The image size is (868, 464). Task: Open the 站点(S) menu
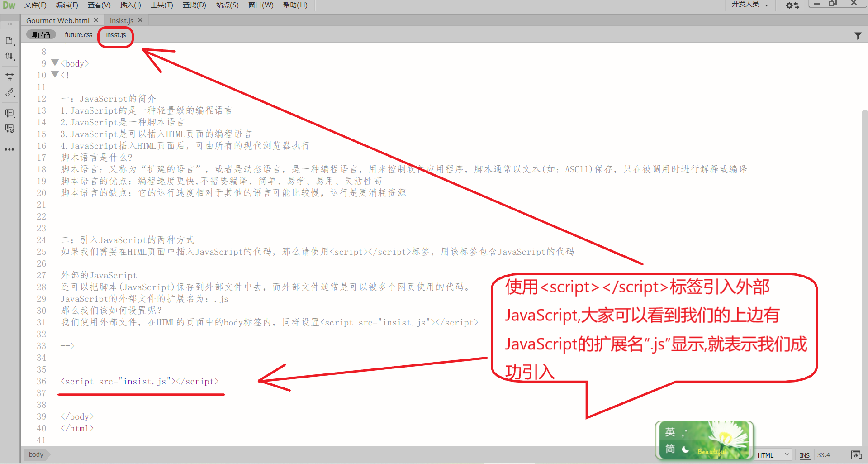[x=228, y=5]
